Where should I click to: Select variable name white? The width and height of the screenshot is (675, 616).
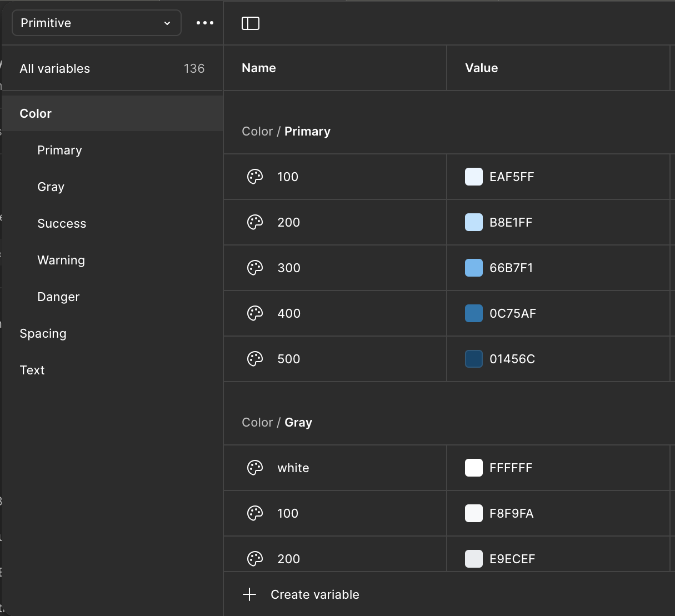click(x=293, y=468)
